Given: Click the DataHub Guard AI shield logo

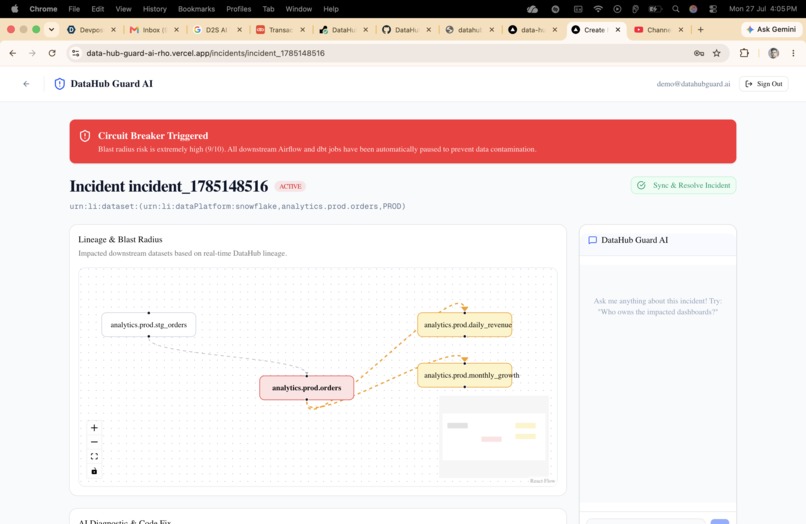Looking at the screenshot, I should pos(60,84).
